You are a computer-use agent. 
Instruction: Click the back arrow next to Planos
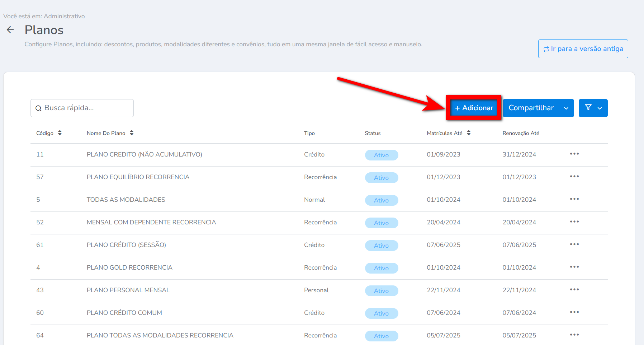click(10, 30)
